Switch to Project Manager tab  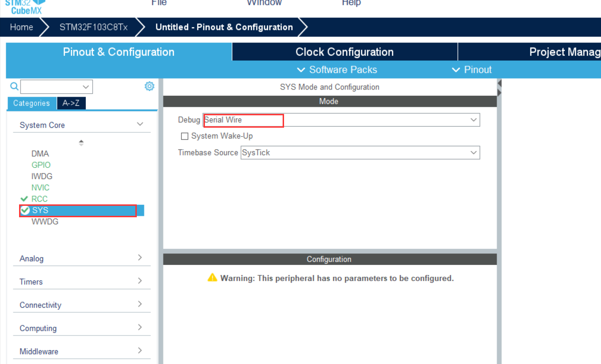coord(529,52)
